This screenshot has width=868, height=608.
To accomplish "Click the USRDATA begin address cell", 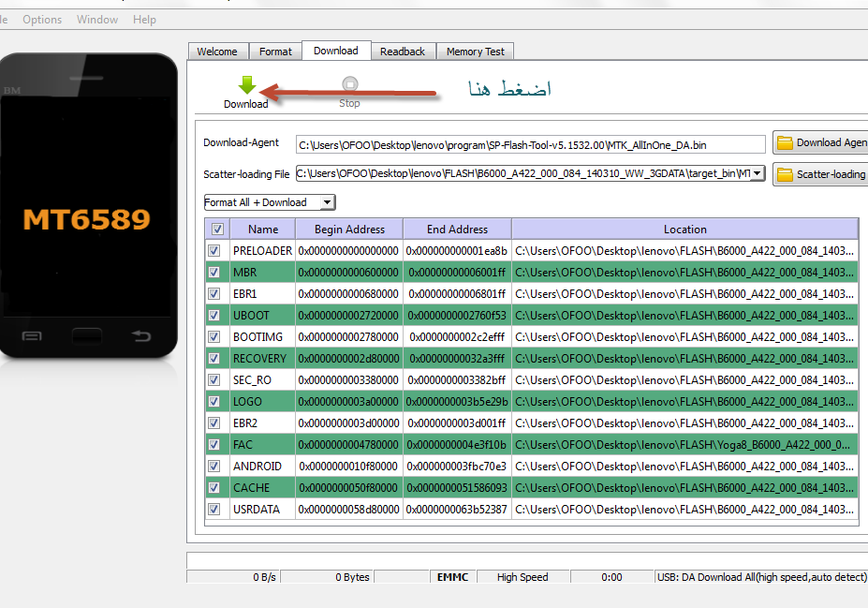I will click(x=349, y=510).
